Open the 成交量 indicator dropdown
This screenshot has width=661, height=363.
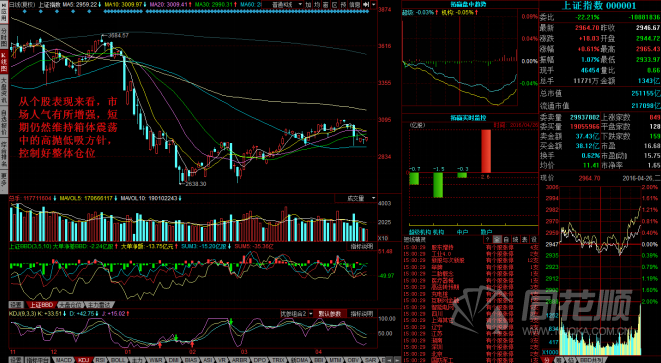355,198
